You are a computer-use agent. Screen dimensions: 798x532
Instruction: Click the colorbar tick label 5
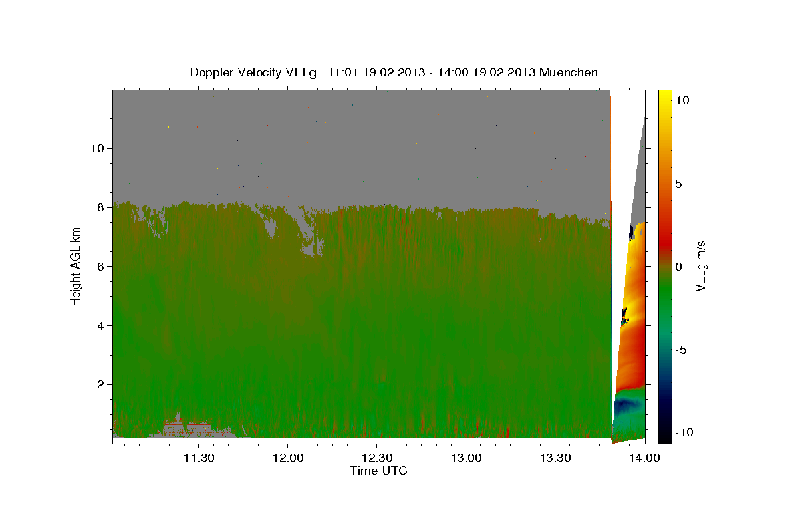tap(678, 184)
